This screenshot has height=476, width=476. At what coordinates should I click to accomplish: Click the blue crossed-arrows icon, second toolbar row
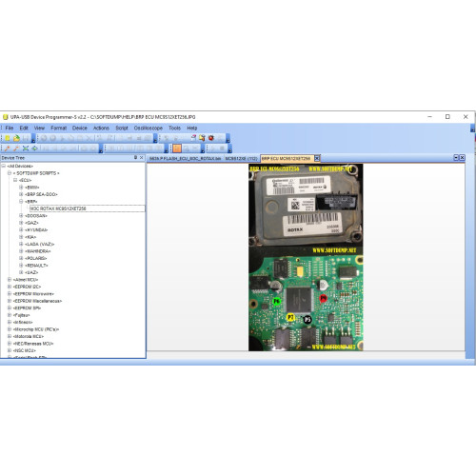coord(26,149)
